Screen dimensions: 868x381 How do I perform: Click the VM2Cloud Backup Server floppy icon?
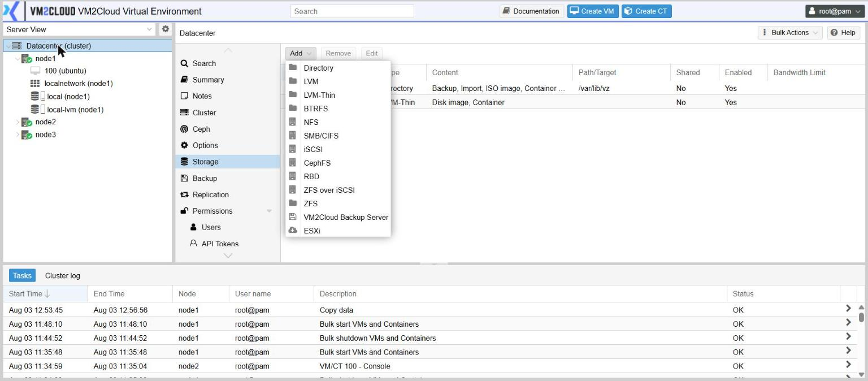[293, 217]
